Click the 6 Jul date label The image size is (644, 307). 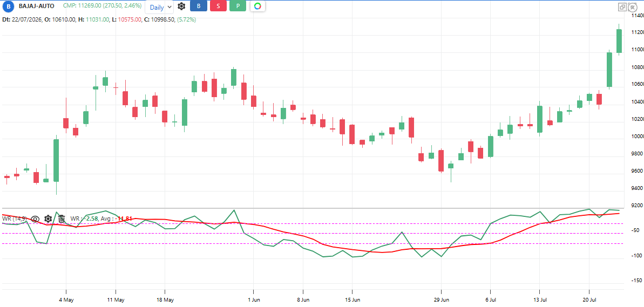click(490, 299)
